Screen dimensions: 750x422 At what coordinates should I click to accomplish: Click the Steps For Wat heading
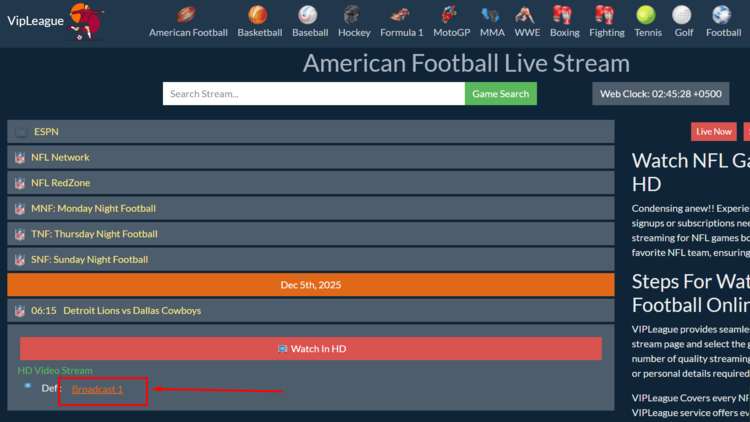pyautogui.click(x=691, y=293)
